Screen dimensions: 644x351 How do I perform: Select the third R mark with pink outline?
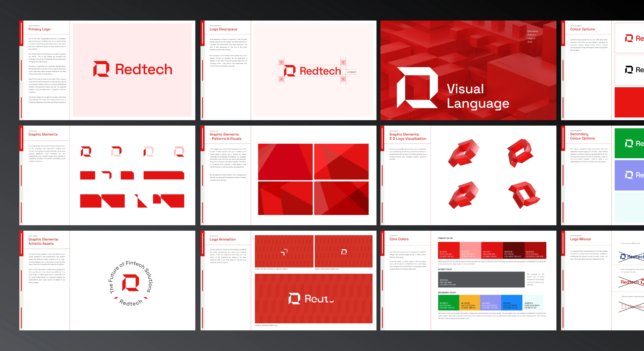click(x=149, y=151)
